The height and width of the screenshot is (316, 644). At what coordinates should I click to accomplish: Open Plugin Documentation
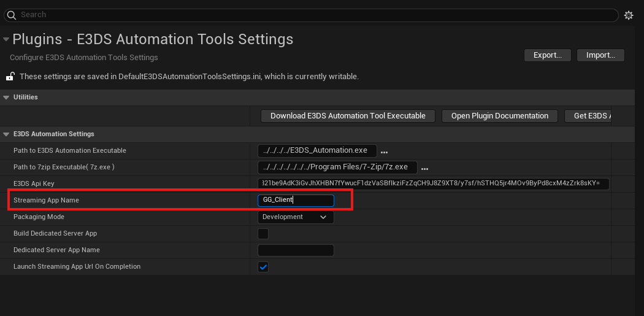tap(499, 116)
